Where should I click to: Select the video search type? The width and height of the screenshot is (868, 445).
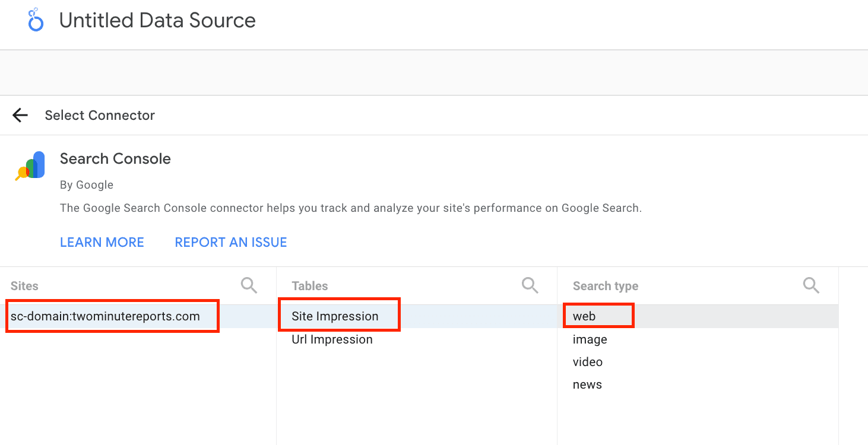[x=587, y=362]
